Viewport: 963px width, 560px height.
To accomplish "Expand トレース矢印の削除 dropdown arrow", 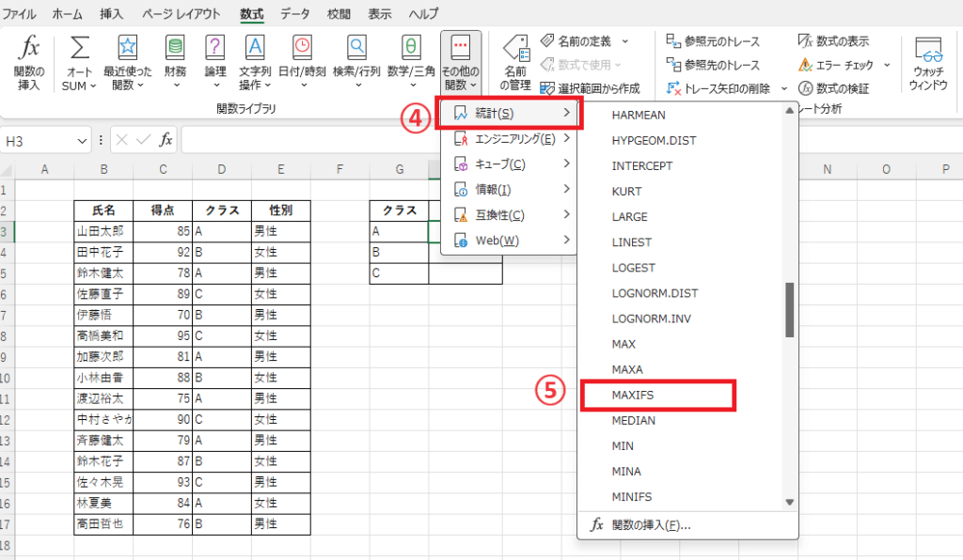I will pos(784,88).
